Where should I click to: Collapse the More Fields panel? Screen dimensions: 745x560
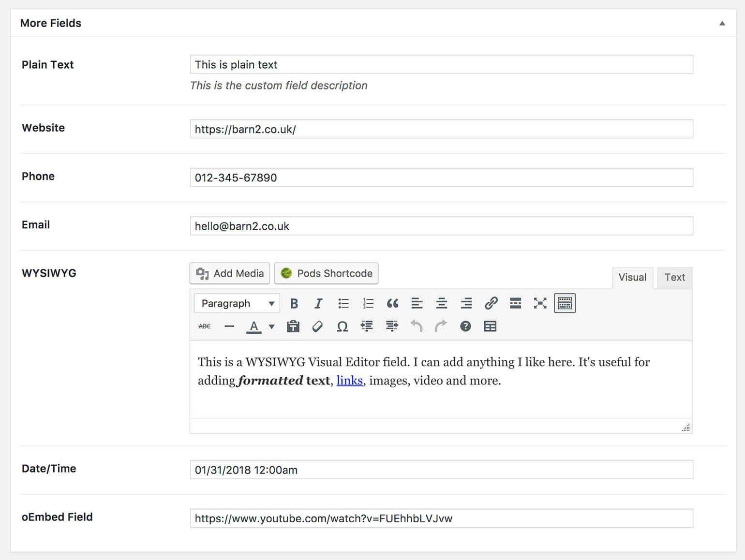721,23
